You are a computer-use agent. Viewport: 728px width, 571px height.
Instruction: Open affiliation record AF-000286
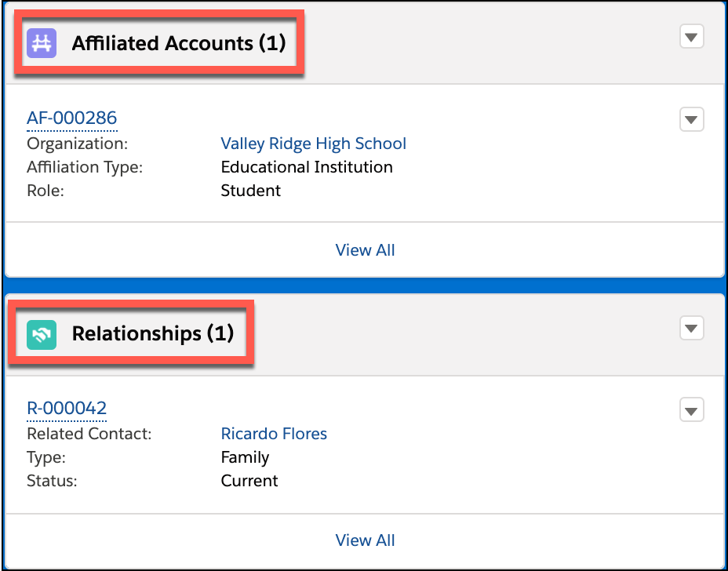[72, 118]
